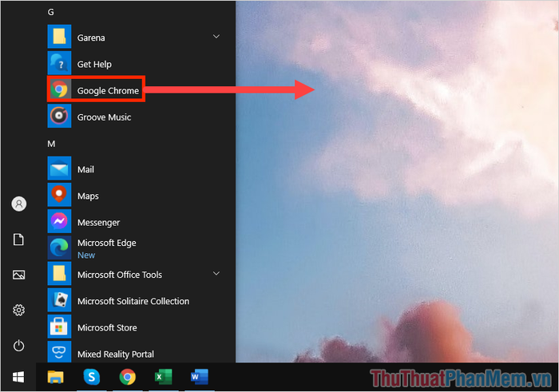Open Microsoft Edge app icon

point(59,247)
